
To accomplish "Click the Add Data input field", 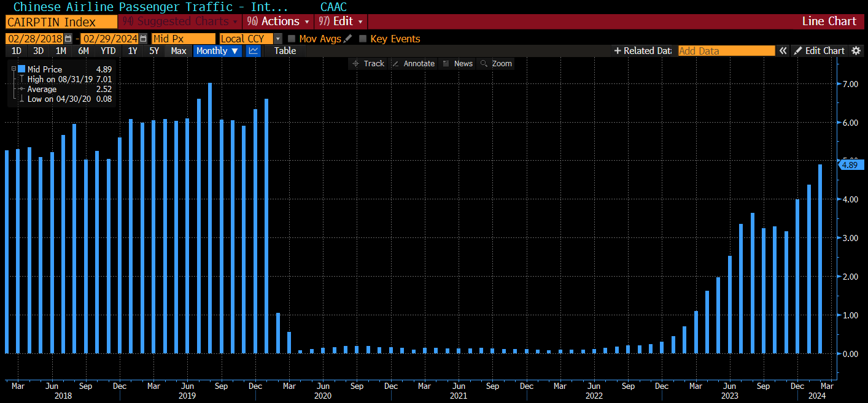I will point(726,51).
